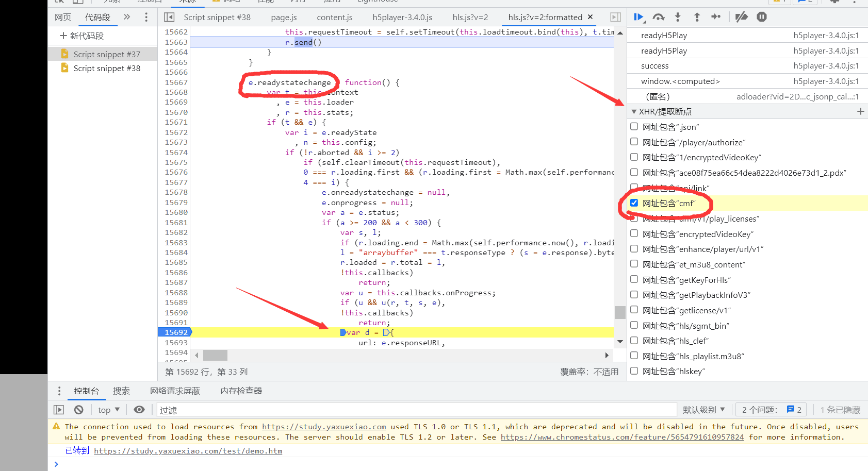Set breakpoint on line 15663
Viewport: 868px width, 471px height.
(x=176, y=42)
